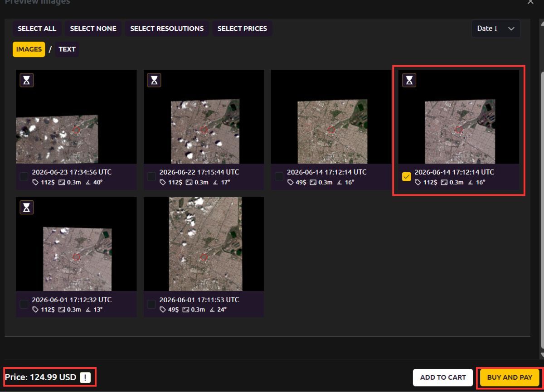This screenshot has width=544, height=392.
Task: Click the text '2026-06-23 17:34:56 UTC'
Action: pos(72,172)
